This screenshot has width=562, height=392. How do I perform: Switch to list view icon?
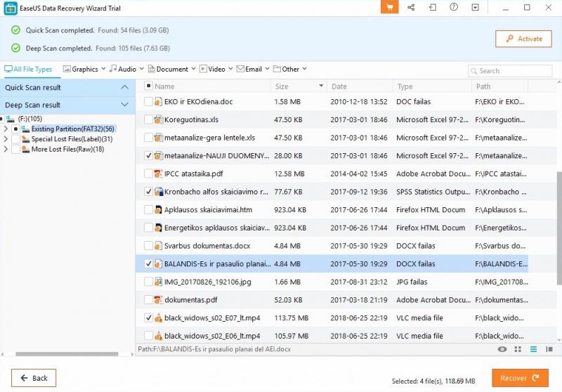(534, 349)
